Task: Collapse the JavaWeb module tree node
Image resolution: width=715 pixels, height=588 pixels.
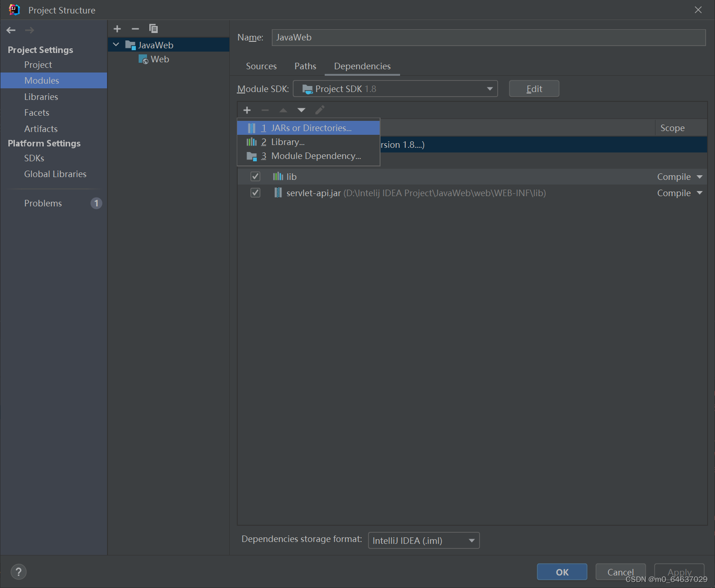Action: (x=116, y=45)
